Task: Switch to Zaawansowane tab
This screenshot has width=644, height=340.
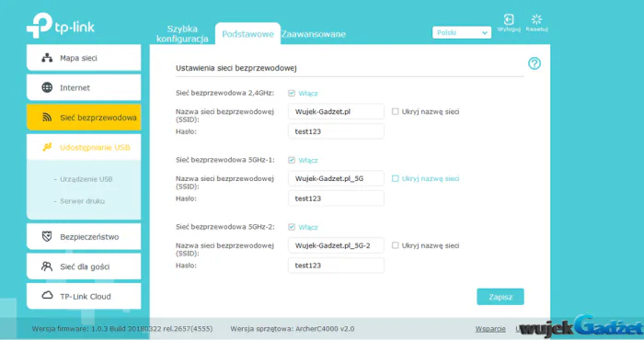Action: pos(314,34)
